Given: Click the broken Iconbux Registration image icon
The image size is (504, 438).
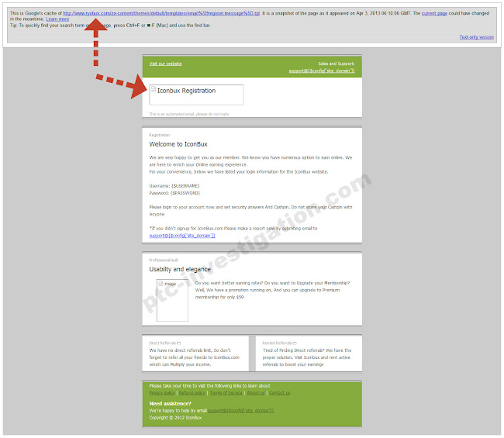Looking at the screenshot, I should [x=154, y=89].
